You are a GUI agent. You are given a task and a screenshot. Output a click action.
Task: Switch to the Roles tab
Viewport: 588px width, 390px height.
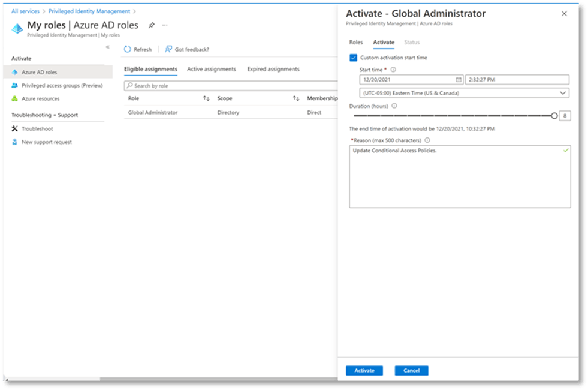coord(356,42)
